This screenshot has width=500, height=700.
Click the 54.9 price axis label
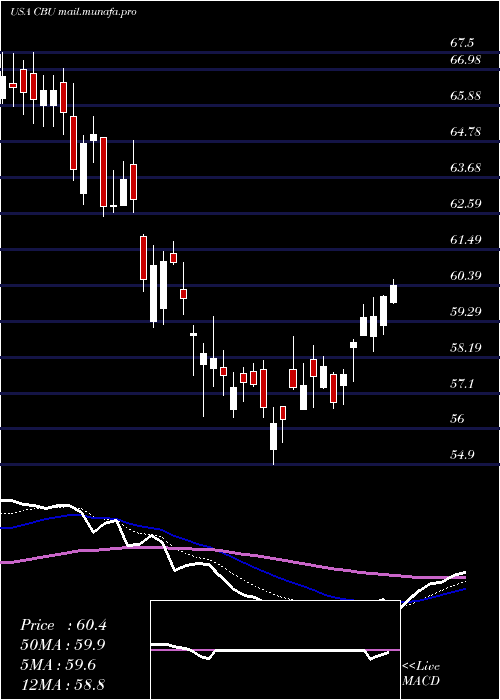coord(462,455)
